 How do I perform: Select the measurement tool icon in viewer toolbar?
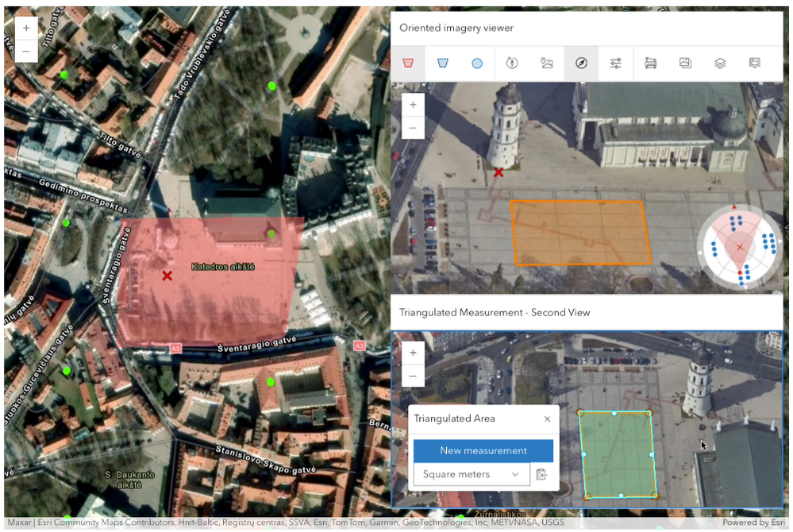(650, 64)
